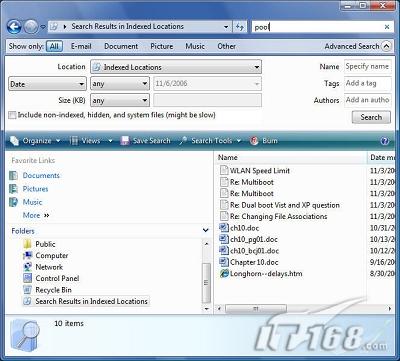This screenshot has width=400, height=361.
Task: Filter results by the Picture tab
Action: pyautogui.click(x=162, y=46)
